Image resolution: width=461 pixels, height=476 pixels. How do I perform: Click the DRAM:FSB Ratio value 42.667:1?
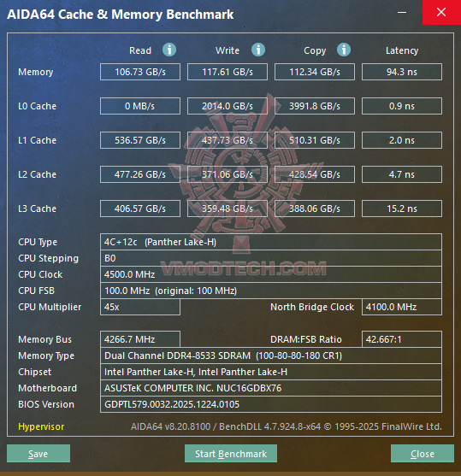coord(402,339)
